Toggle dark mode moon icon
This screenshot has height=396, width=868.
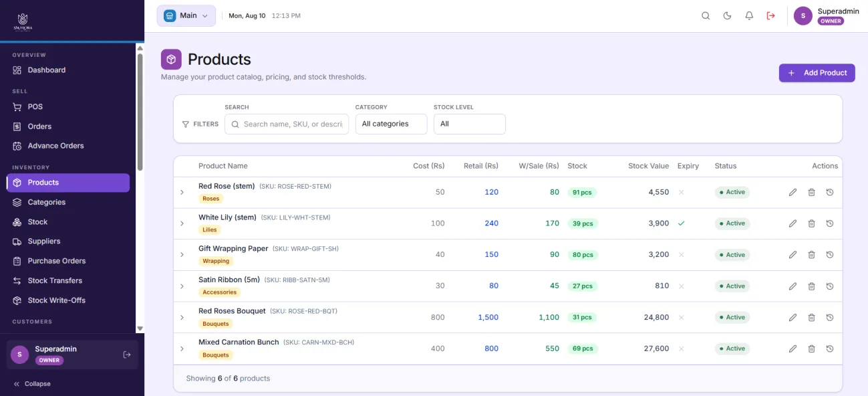coord(728,16)
